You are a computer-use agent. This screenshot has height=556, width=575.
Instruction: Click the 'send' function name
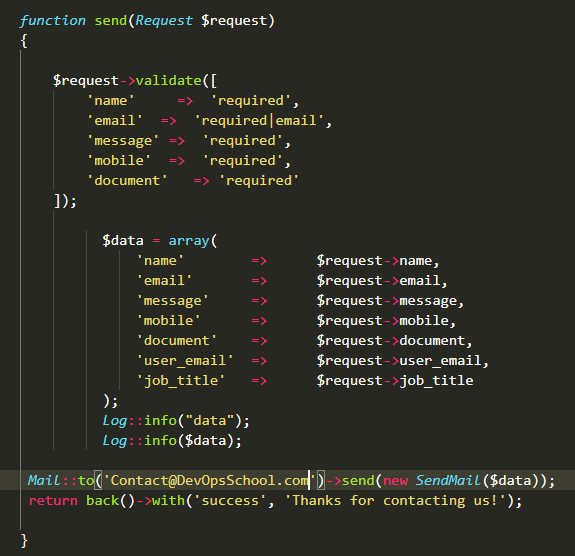tap(111, 21)
